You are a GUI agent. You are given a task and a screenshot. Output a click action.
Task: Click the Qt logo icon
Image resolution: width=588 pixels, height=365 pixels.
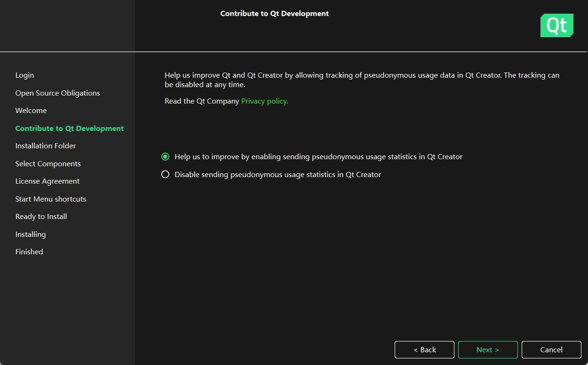(x=557, y=25)
